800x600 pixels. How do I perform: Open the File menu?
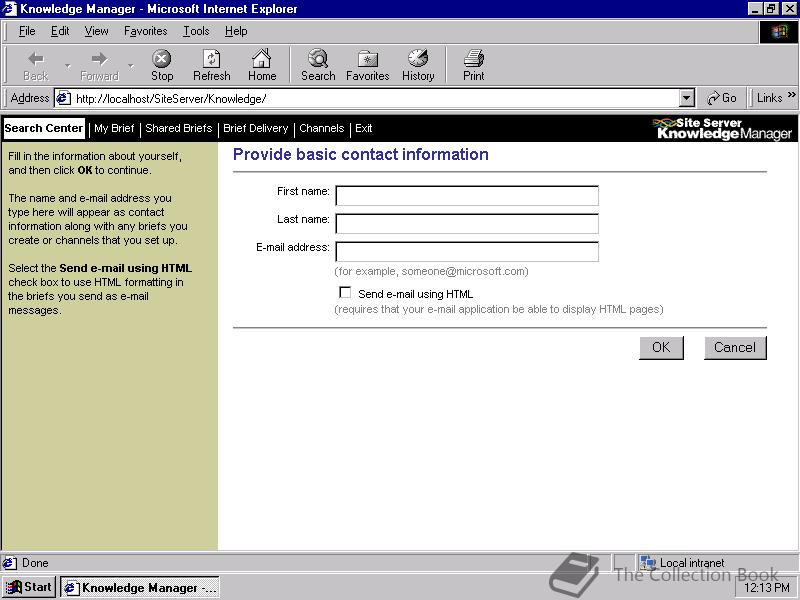(x=27, y=31)
